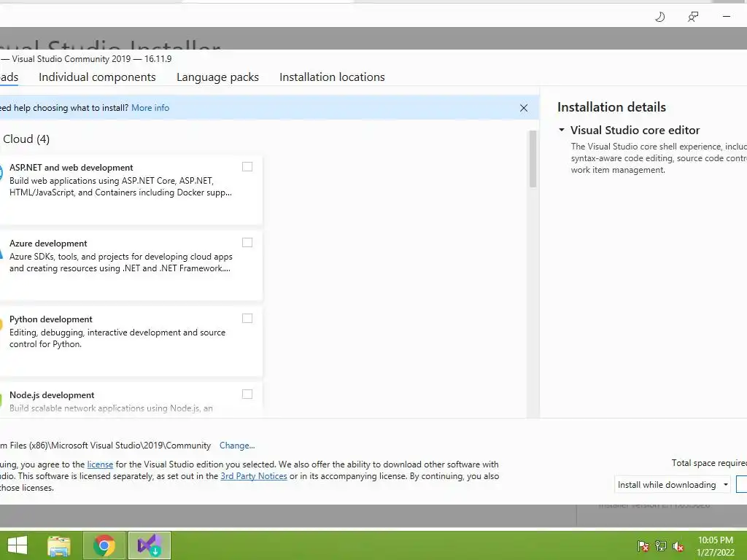Launch Windows Start menu
This screenshot has width=747, height=560.
pyautogui.click(x=18, y=545)
